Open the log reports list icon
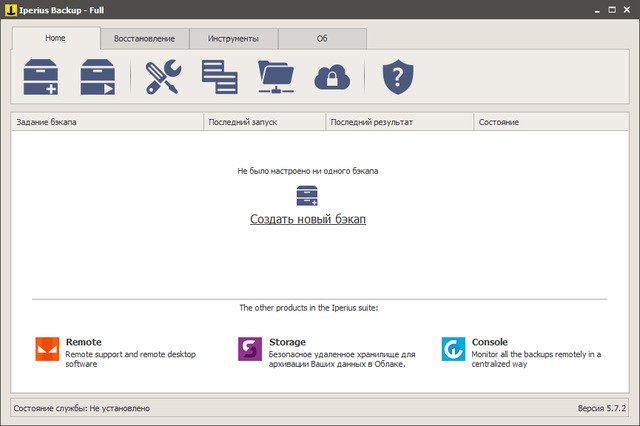The width and height of the screenshot is (640, 426). (219, 77)
